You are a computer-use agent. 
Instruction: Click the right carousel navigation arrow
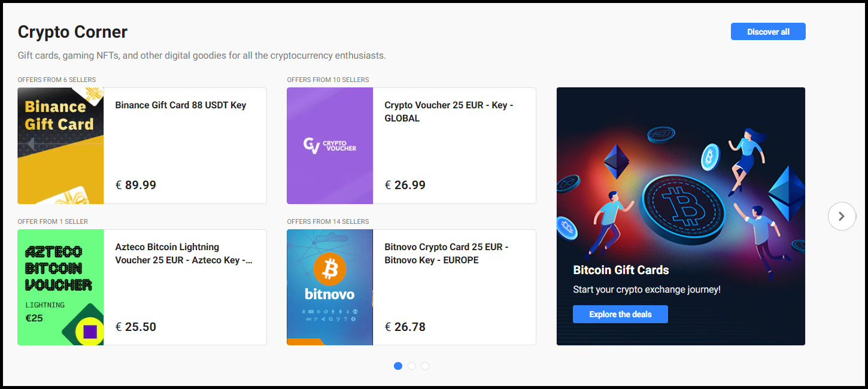coord(842,216)
